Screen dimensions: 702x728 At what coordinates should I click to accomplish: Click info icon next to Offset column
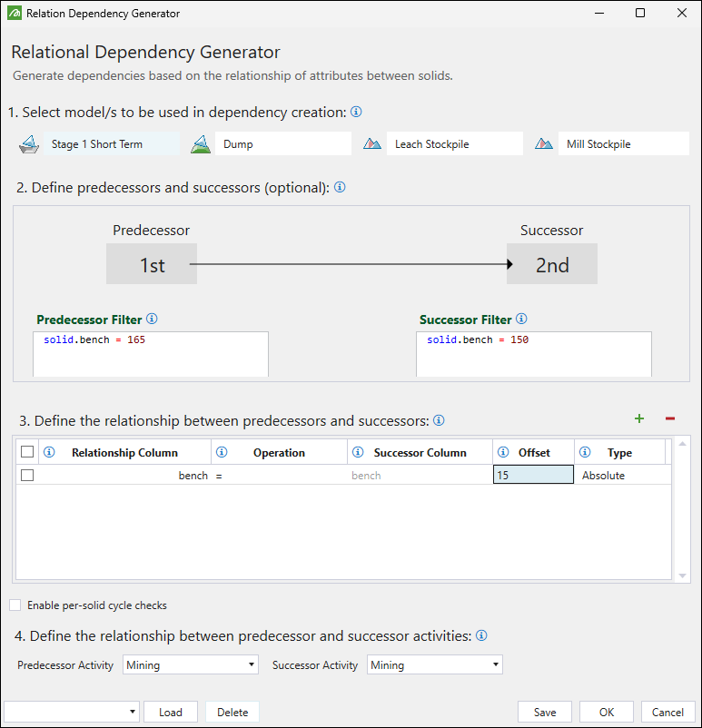click(x=503, y=452)
